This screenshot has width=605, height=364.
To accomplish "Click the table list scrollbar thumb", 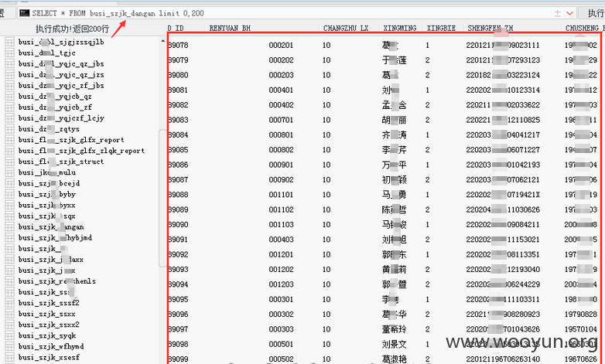I will (162, 198).
